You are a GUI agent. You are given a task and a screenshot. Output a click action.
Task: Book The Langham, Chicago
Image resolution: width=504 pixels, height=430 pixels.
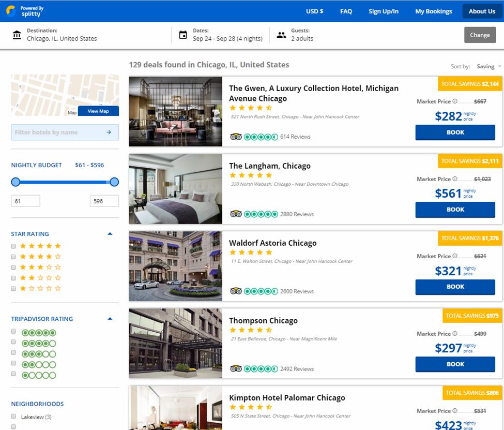pos(455,210)
